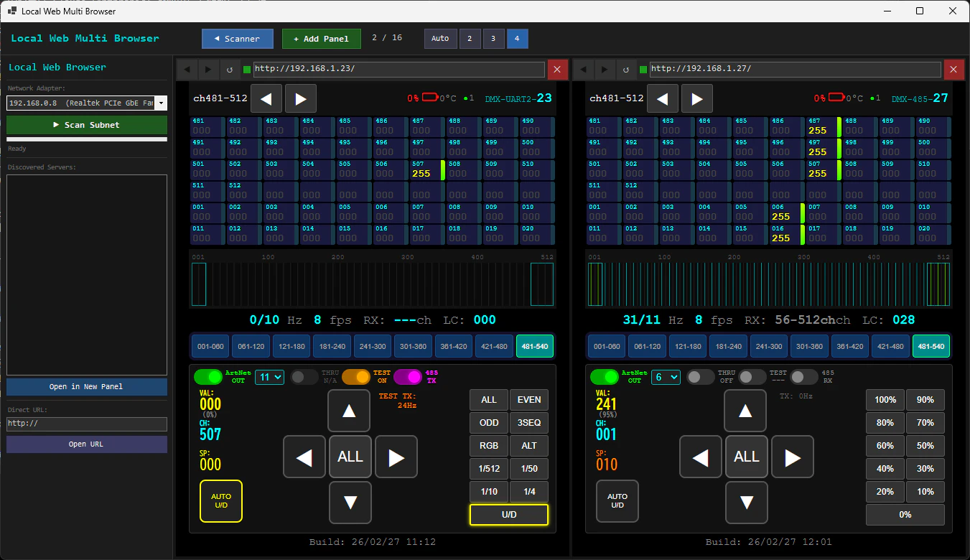The width and height of the screenshot is (970, 560).
Task: Click the right arrow pad on DMX-UART2-23
Action: (x=396, y=457)
